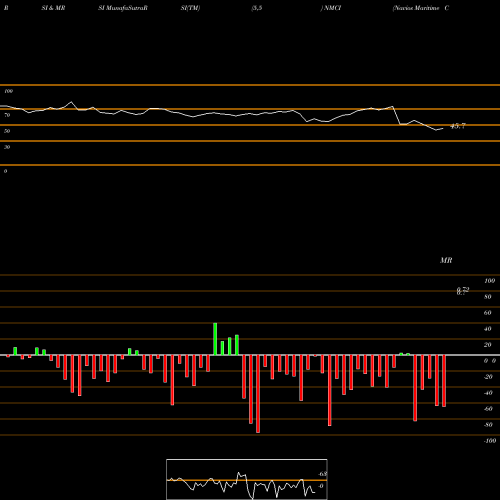Click the RSI axis label 30
This screenshot has height=500, width=500.
(x=7, y=147)
